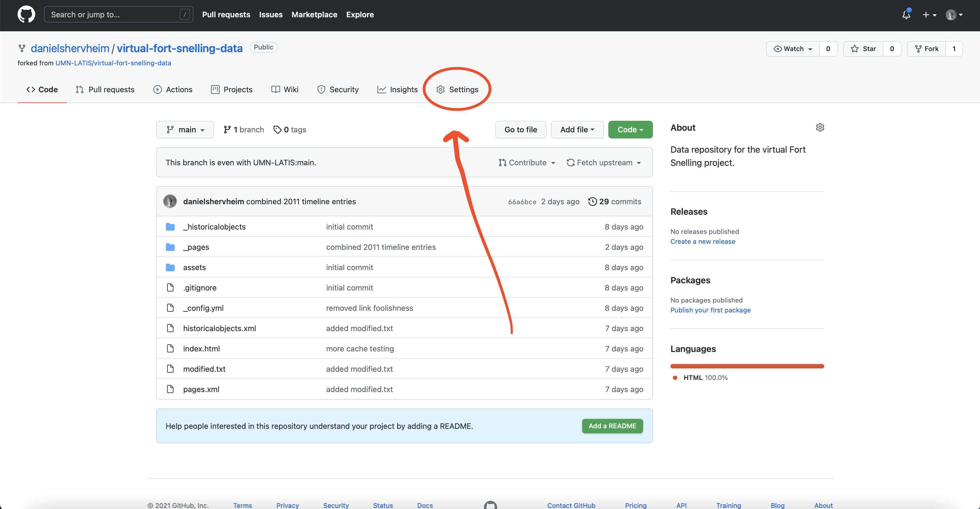The image size is (980, 509).
Task: Switch to the repository Pull requests tab
Action: pyautogui.click(x=105, y=89)
